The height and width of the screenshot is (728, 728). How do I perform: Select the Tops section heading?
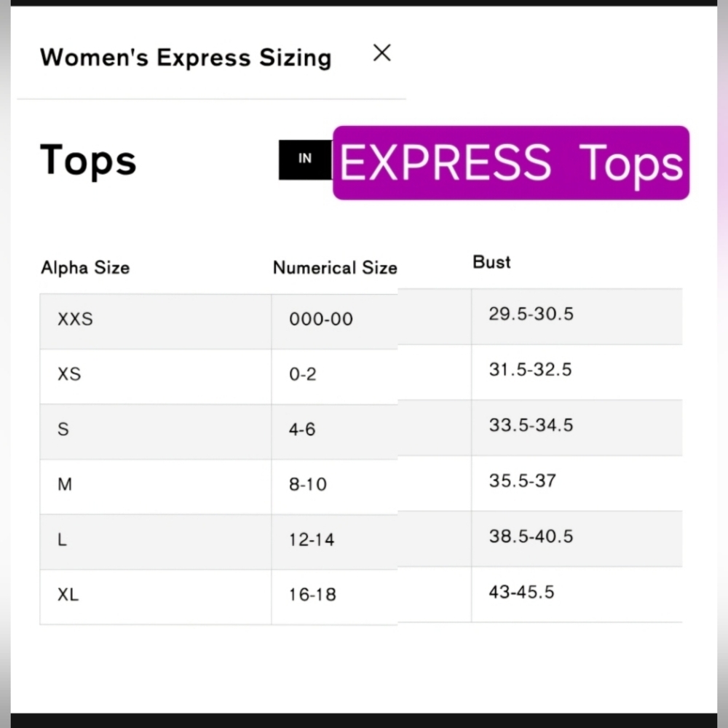pyautogui.click(x=88, y=160)
